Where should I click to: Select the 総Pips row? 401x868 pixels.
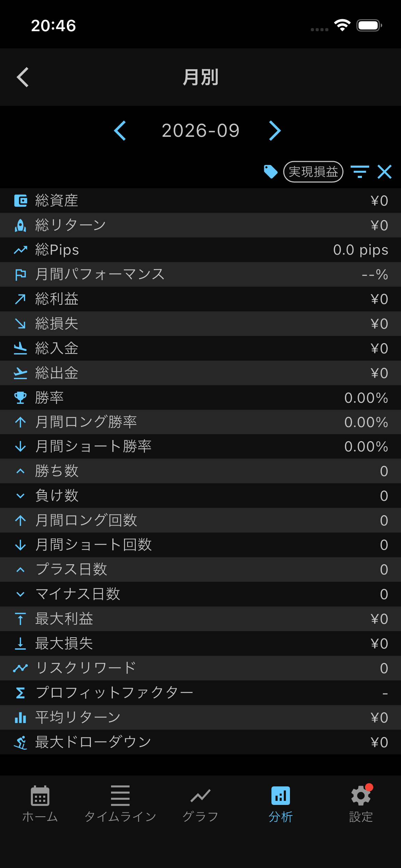(x=200, y=250)
